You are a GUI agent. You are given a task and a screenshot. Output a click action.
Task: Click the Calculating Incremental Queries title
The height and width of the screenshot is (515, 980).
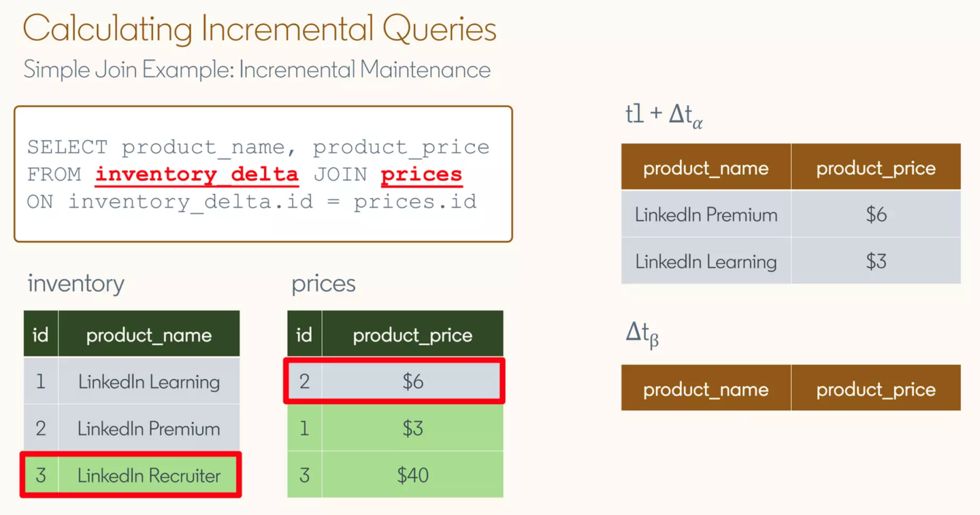click(x=259, y=29)
